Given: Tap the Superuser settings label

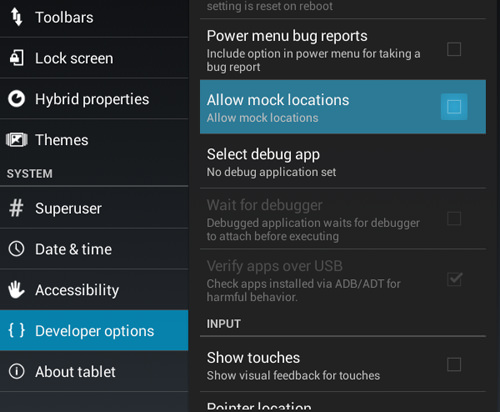Looking at the screenshot, I should click(68, 208).
